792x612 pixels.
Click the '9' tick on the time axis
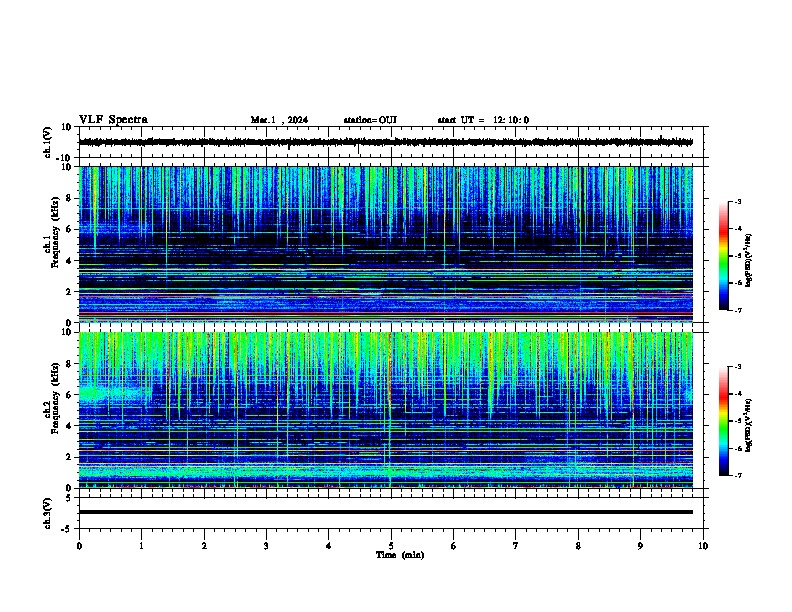640,546
